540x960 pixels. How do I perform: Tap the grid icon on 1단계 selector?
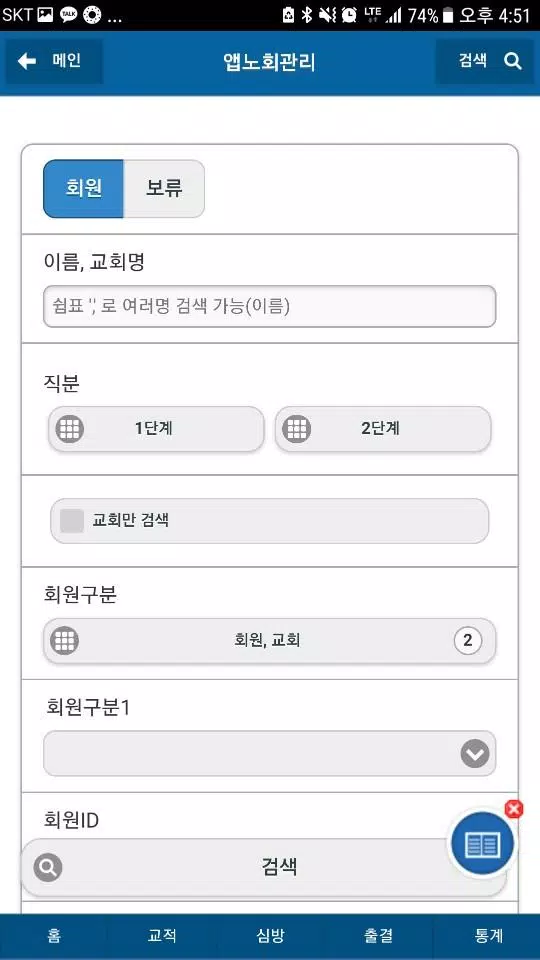(70, 428)
